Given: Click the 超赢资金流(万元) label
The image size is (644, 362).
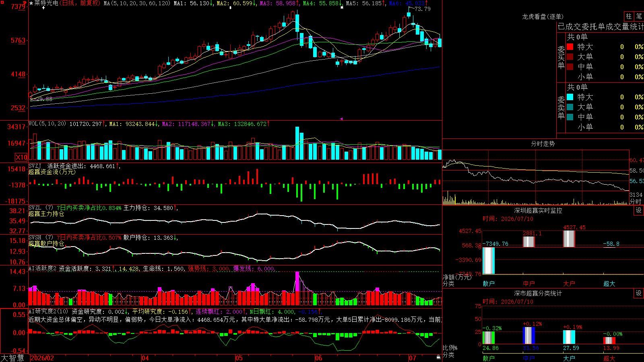Looking at the screenshot, I should [52, 172].
